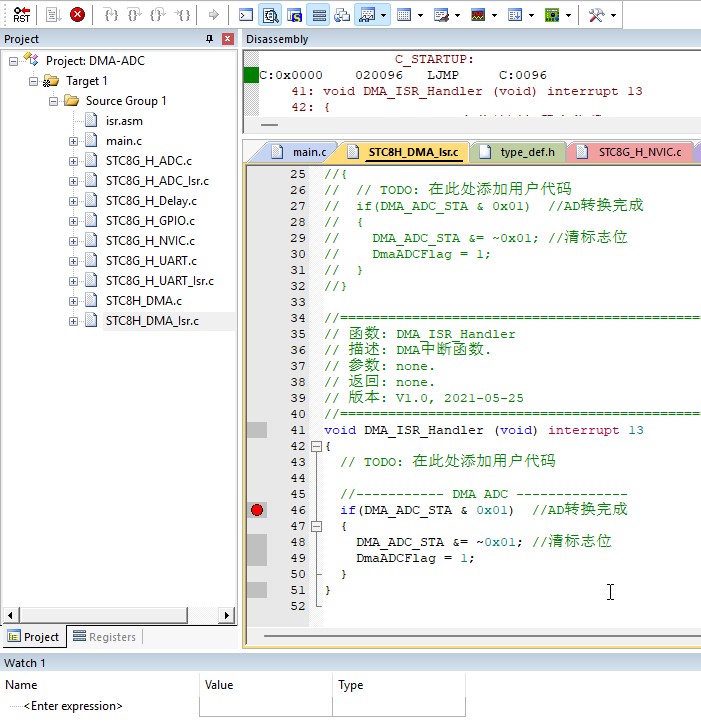701x728 pixels.
Task: Switch to the Registers bottom tab
Action: tap(105, 637)
